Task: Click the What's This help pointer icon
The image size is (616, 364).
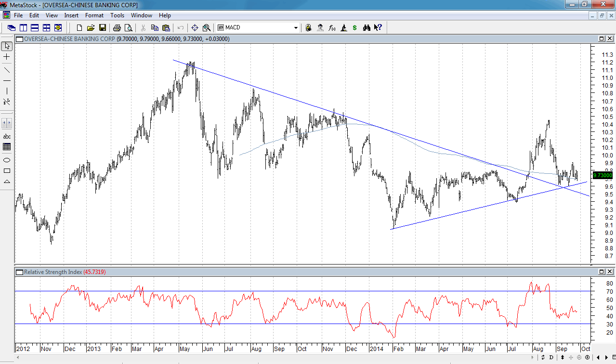Action: [x=378, y=28]
